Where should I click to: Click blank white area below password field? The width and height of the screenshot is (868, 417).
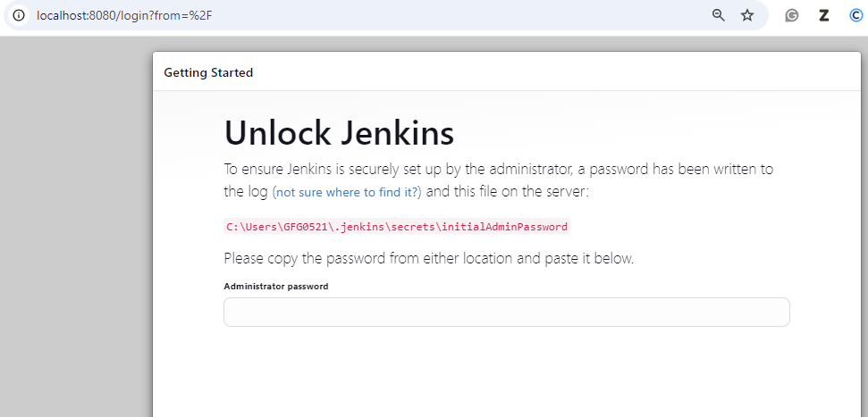(x=506, y=375)
